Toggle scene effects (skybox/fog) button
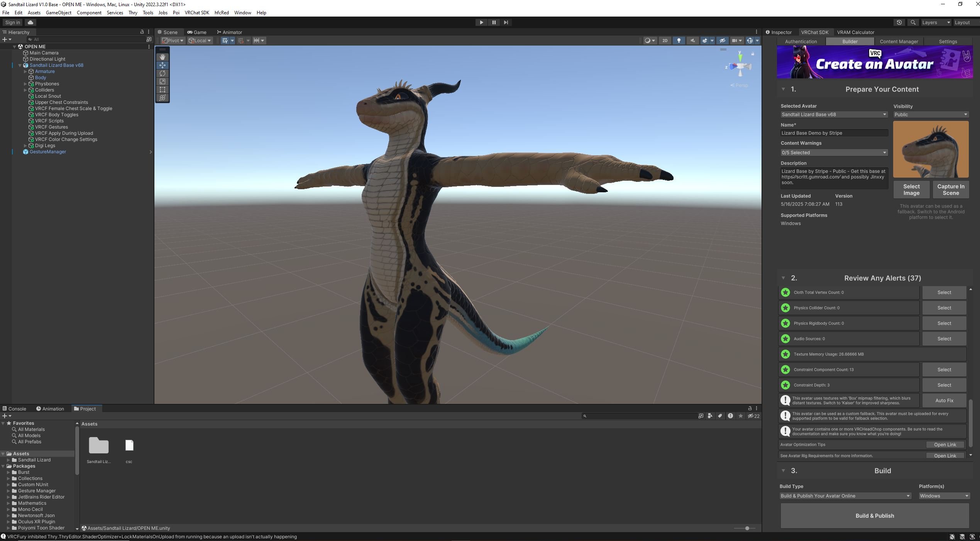980x541 pixels. [x=705, y=41]
